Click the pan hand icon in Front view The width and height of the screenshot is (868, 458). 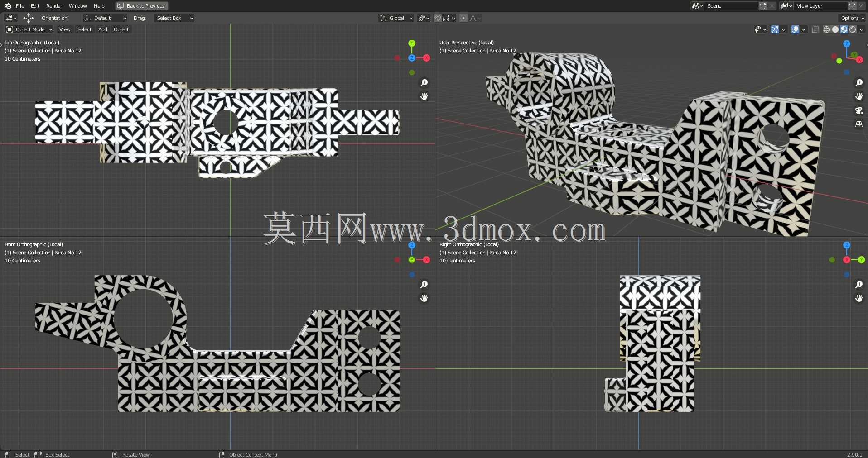[x=424, y=298]
